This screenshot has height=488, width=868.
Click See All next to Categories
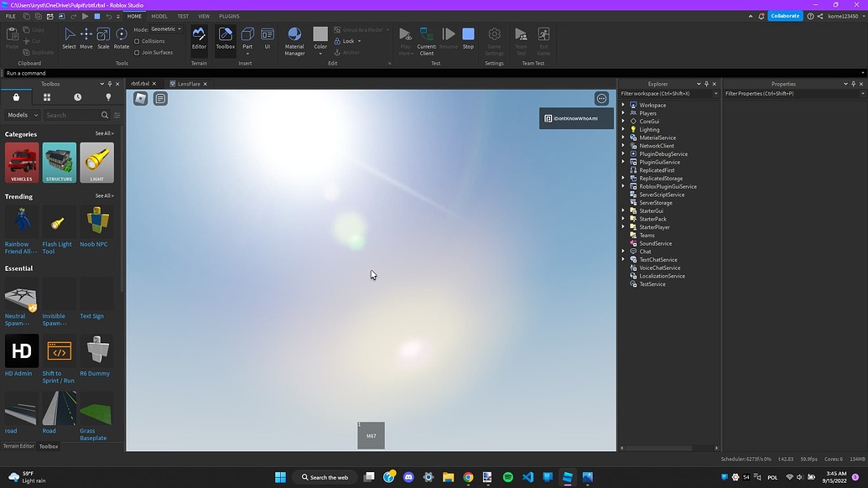[x=104, y=133]
